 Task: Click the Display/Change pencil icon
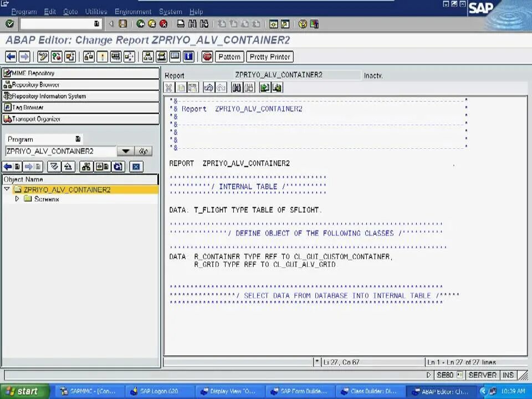(x=43, y=57)
